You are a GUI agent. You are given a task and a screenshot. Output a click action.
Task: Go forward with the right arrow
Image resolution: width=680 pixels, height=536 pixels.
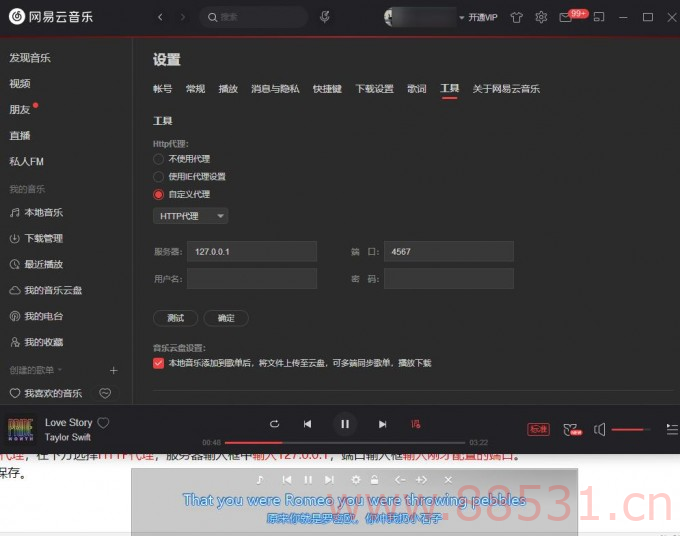(183, 17)
